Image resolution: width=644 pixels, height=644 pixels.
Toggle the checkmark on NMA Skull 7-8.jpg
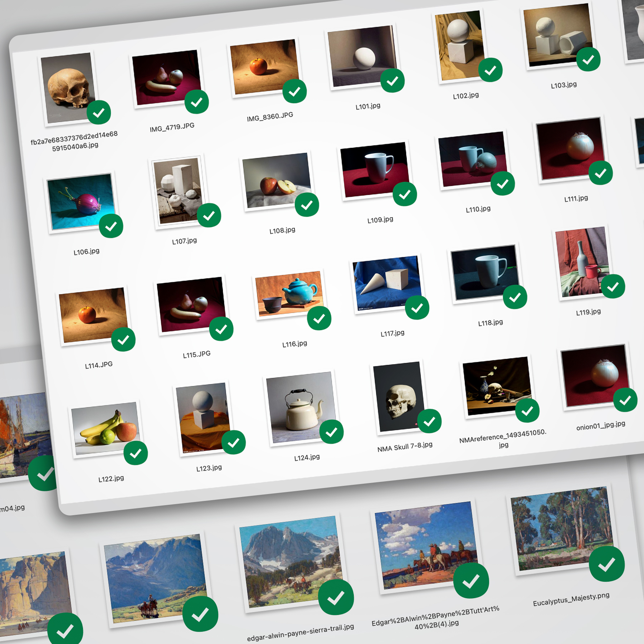pyautogui.click(x=430, y=421)
